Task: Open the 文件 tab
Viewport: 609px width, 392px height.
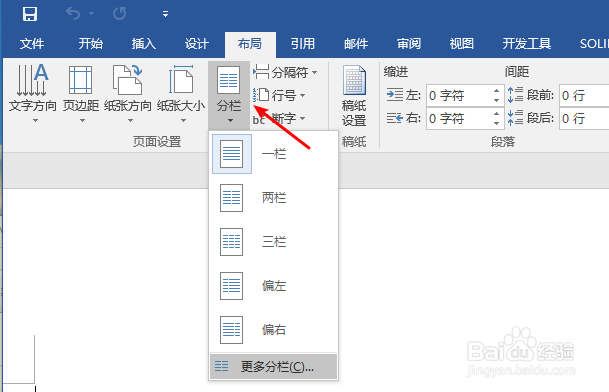Action: pos(32,44)
